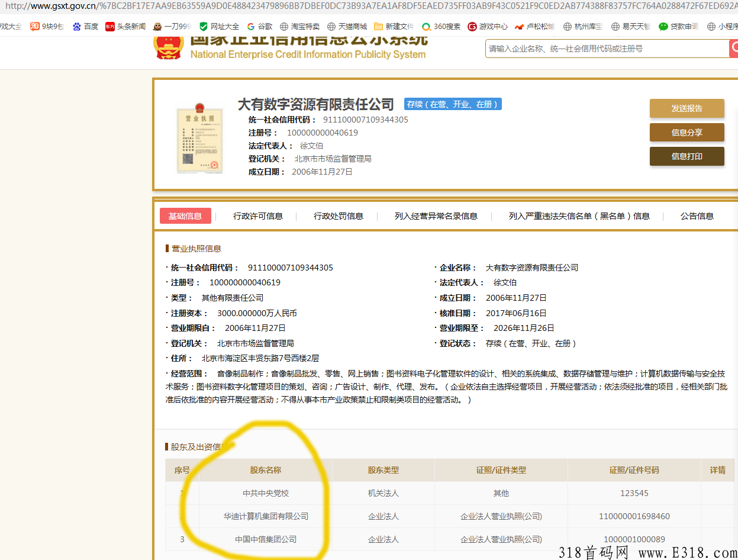Open the 一刀999 bookmark

(172, 27)
